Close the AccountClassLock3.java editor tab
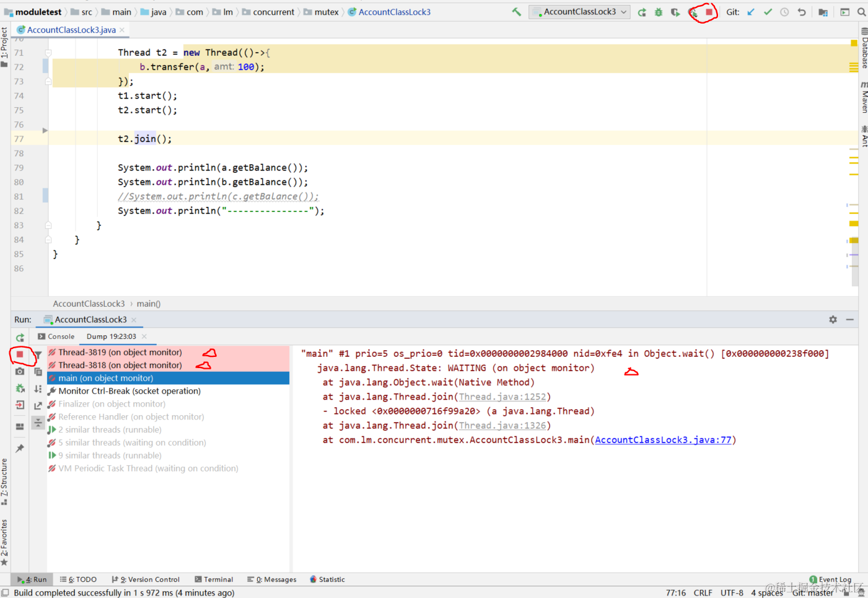 (x=122, y=30)
